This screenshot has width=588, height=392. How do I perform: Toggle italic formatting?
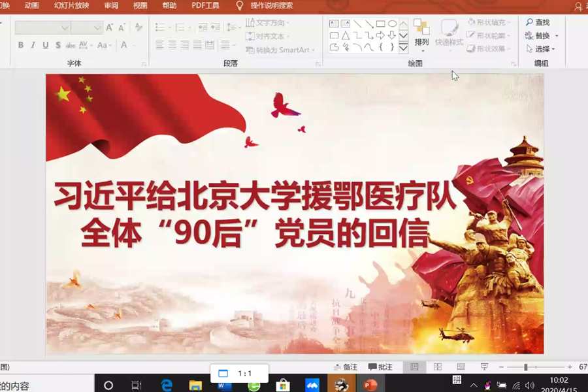point(33,45)
